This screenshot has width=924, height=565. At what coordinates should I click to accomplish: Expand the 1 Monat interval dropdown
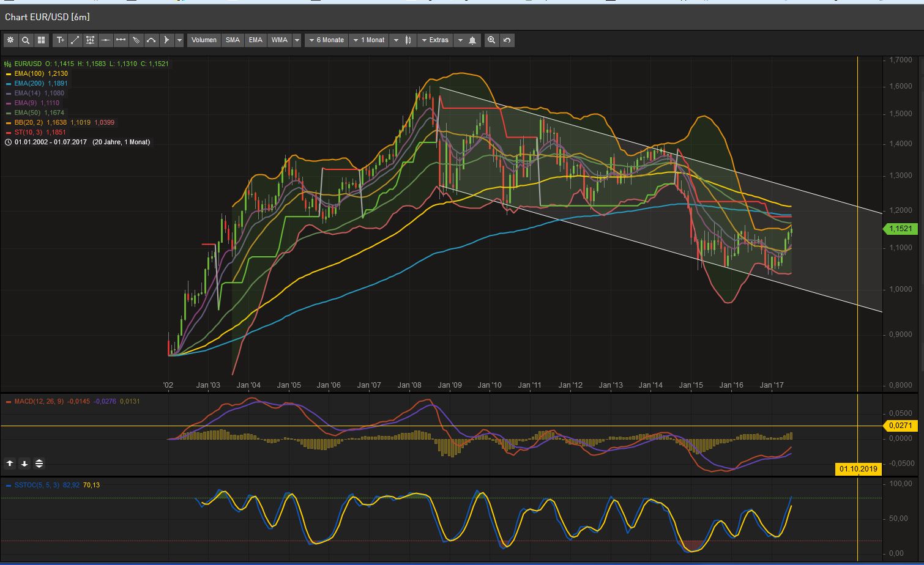pos(369,40)
